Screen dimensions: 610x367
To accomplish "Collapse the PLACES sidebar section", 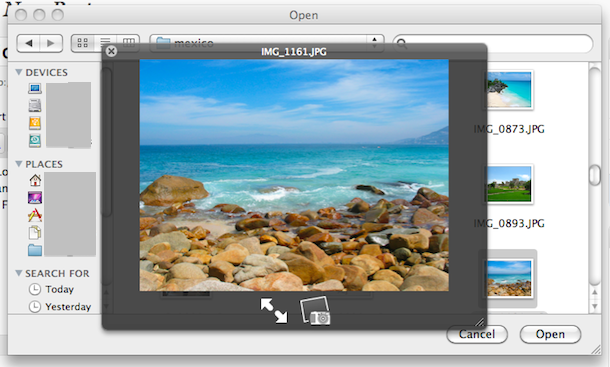I will pyautogui.click(x=19, y=164).
